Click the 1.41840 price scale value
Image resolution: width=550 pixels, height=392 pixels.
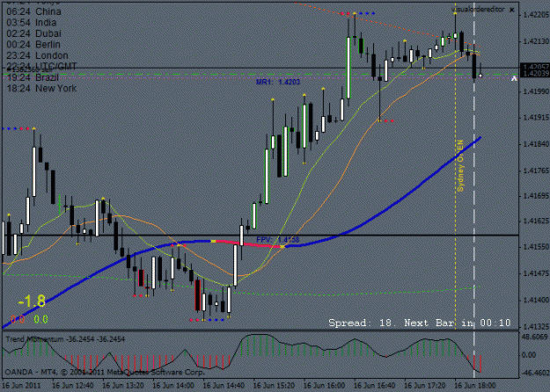[x=535, y=144]
